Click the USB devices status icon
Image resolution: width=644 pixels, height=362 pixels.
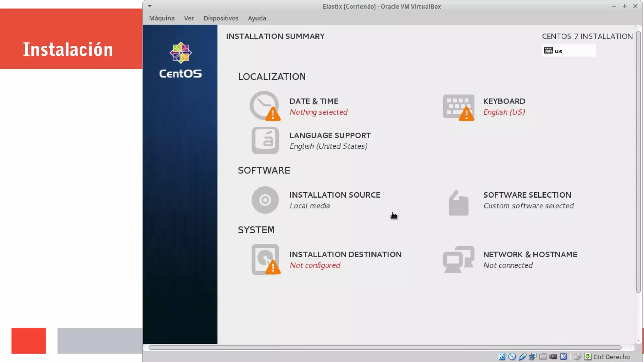522,356
